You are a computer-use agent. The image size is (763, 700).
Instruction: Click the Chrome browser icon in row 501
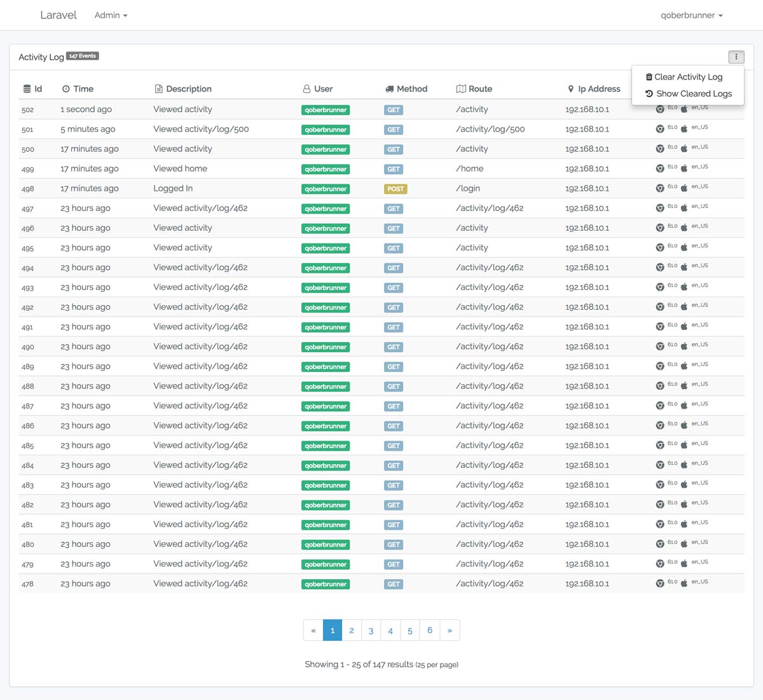coord(660,129)
